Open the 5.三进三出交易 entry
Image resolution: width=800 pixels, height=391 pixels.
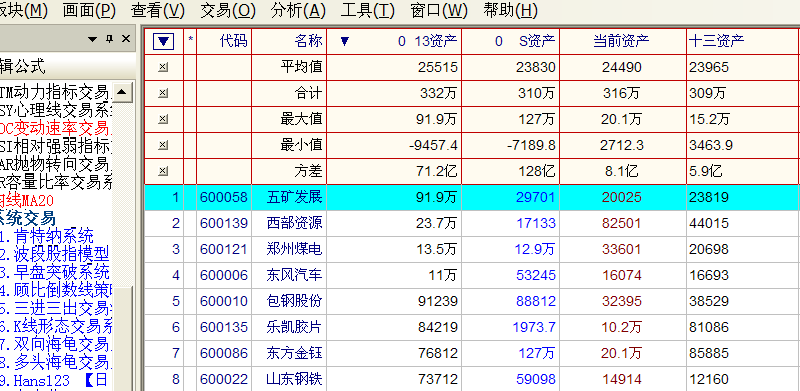click(x=56, y=308)
